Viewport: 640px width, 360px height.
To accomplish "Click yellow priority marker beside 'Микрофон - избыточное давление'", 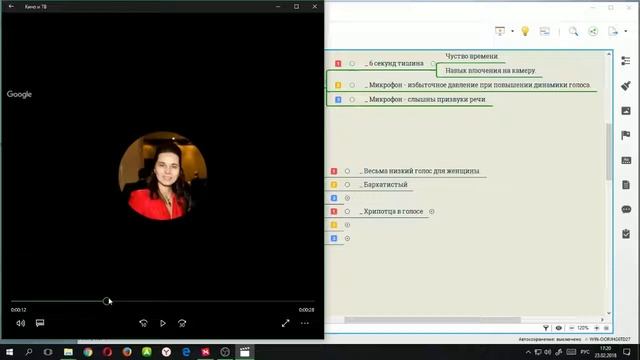I will (x=338, y=85).
